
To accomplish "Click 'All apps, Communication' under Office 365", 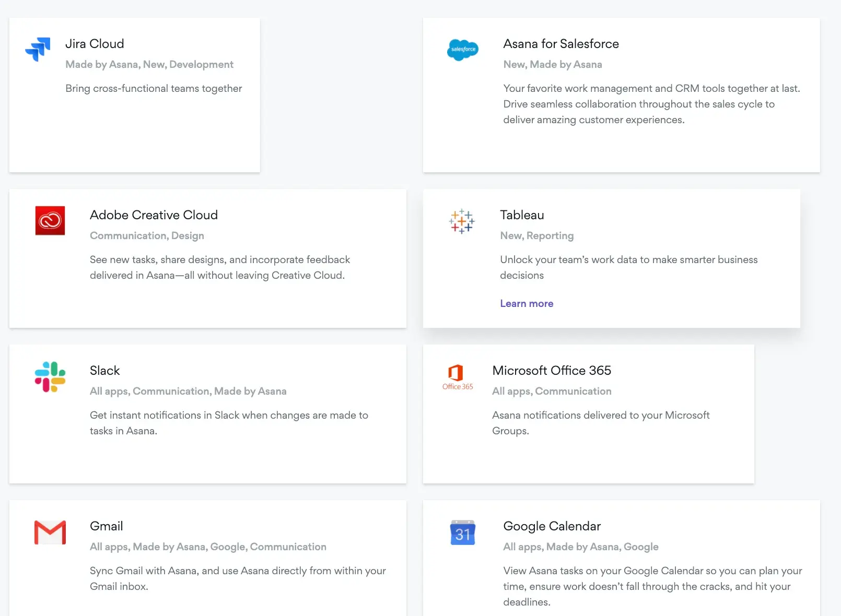I will click(552, 392).
